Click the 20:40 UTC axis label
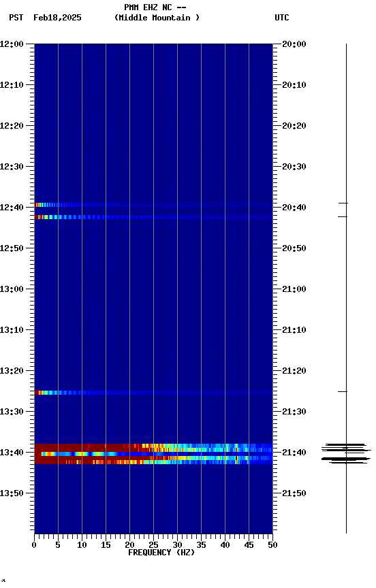The width and height of the screenshot is (376, 588). (294, 208)
